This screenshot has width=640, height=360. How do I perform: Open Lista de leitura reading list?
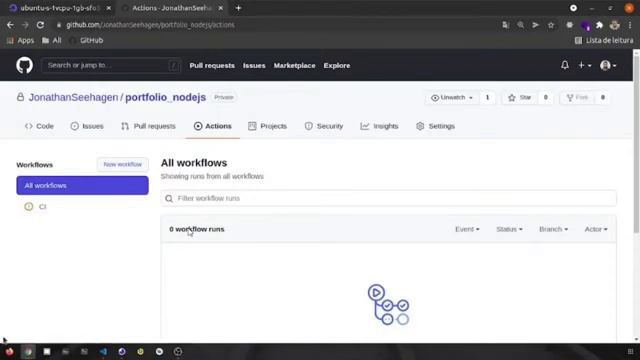click(x=604, y=40)
